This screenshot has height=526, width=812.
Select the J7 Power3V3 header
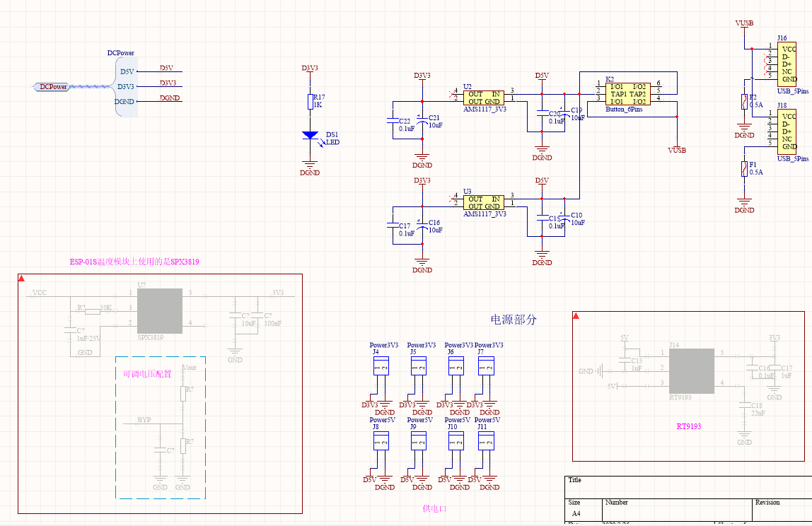click(486, 366)
